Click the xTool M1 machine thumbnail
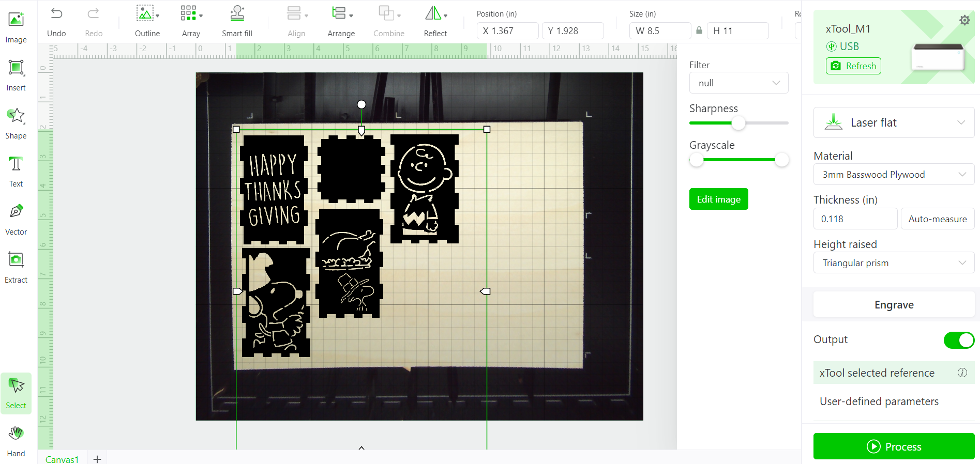980x464 pixels. [938, 57]
